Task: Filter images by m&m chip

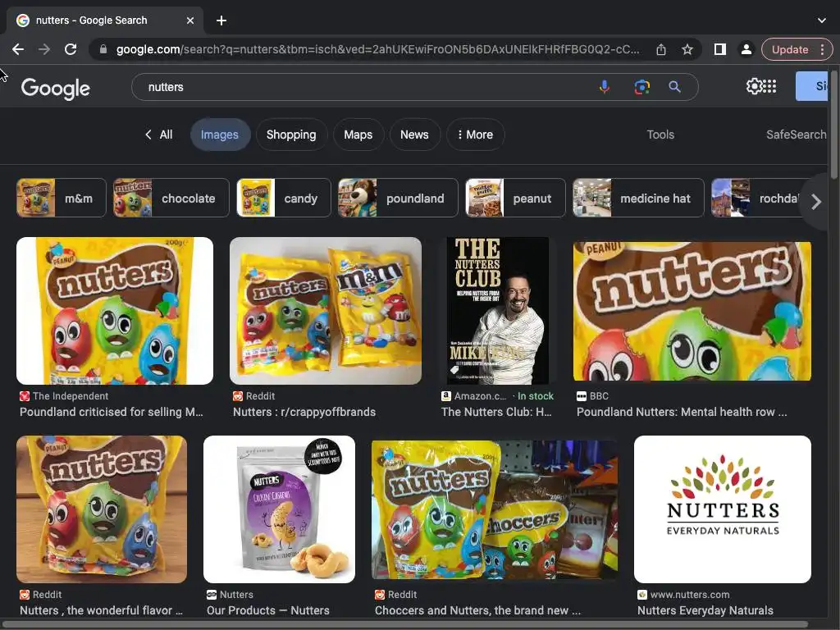Action: click(x=62, y=199)
